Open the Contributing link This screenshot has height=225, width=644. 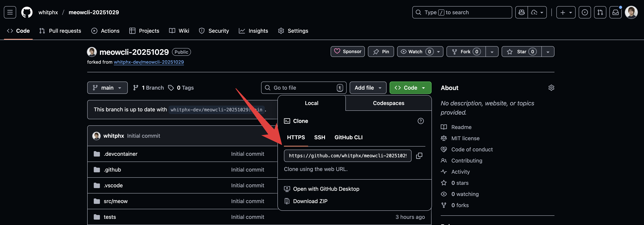click(461, 161)
